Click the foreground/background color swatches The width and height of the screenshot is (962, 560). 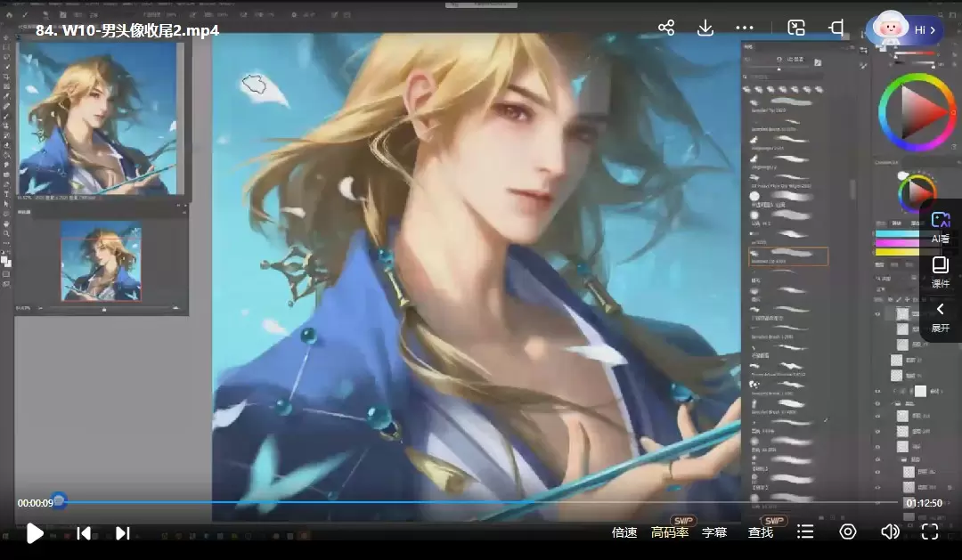point(6,261)
